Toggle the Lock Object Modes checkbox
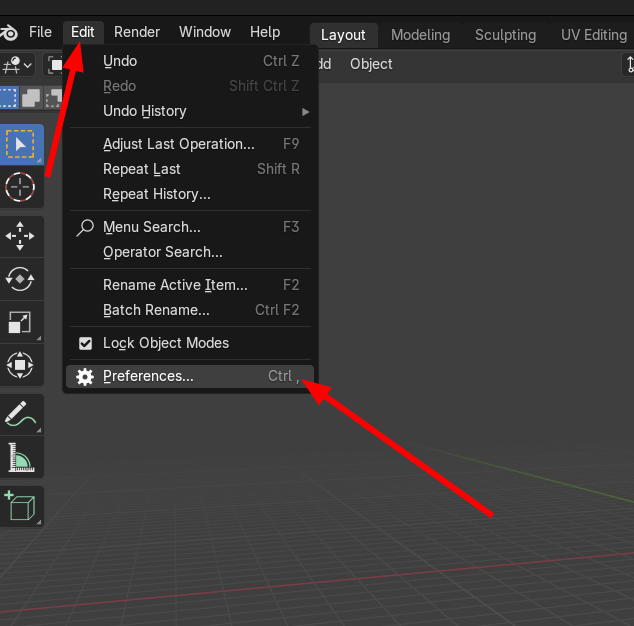Viewport: 634px width, 626px height. [x=85, y=343]
